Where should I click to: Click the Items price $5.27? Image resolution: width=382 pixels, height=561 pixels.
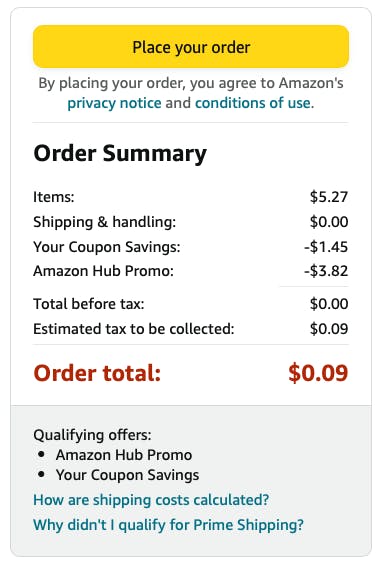329,197
